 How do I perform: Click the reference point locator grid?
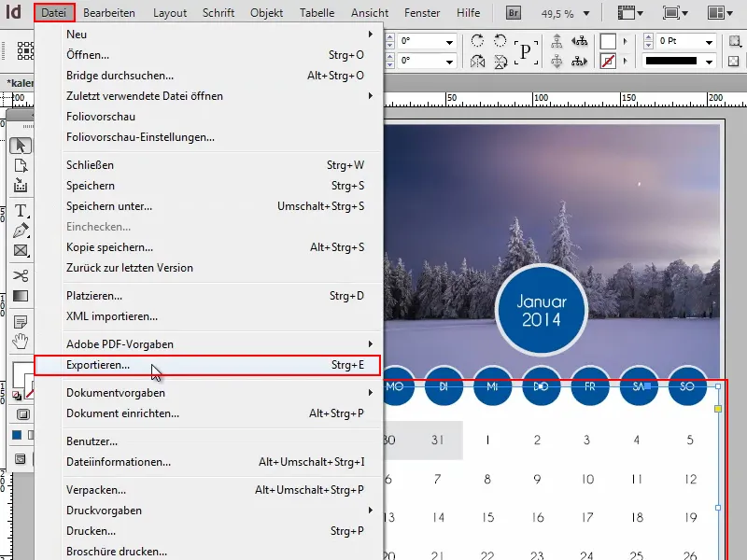[25, 50]
